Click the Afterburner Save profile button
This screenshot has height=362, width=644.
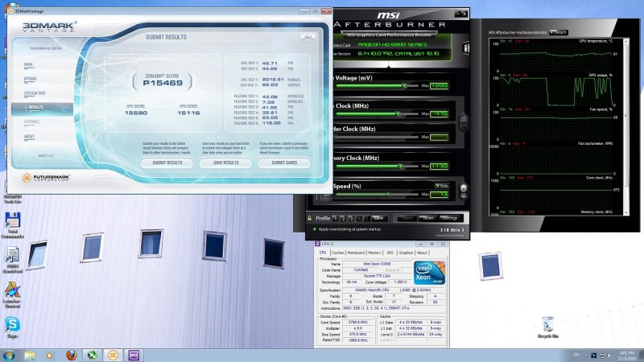click(x=378, y=218)
